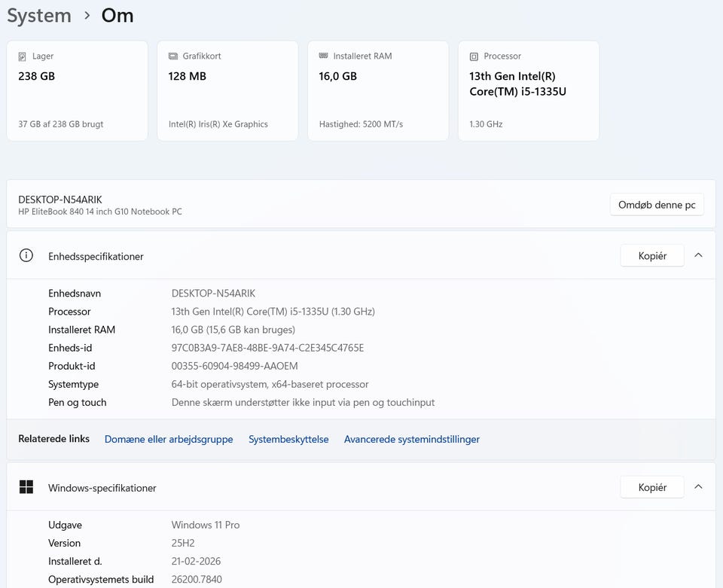Collapse the Enhedsspecifikationer section chevron
This screenshot has width=723, height=588.
click(698, 255)
